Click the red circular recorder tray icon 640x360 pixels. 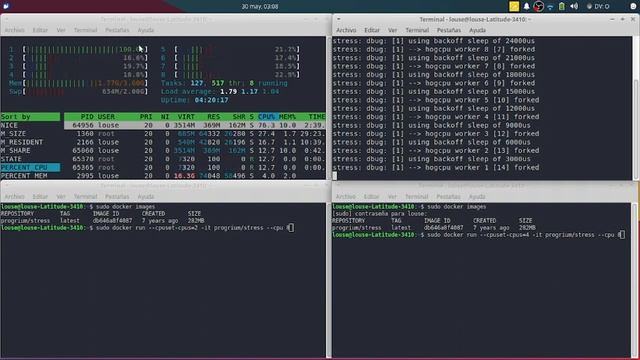(538, 6)
